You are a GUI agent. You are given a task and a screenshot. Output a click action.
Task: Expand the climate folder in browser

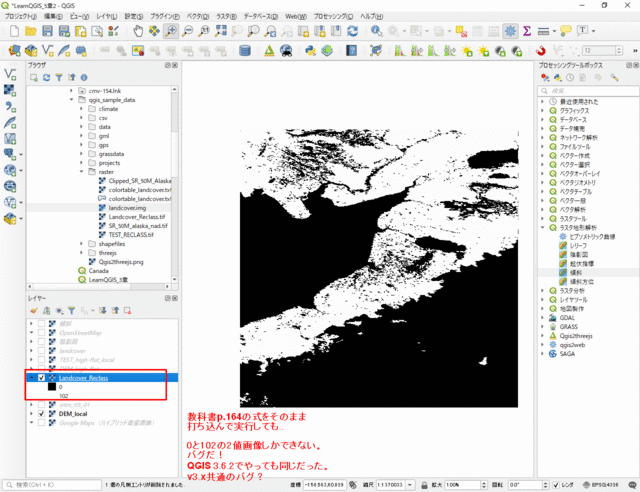tap(81, 109)
